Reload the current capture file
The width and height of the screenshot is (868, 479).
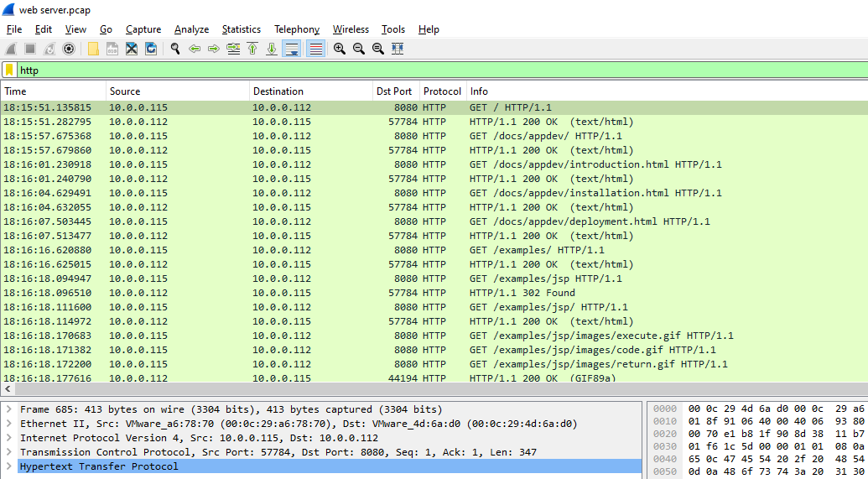[151, 49]
